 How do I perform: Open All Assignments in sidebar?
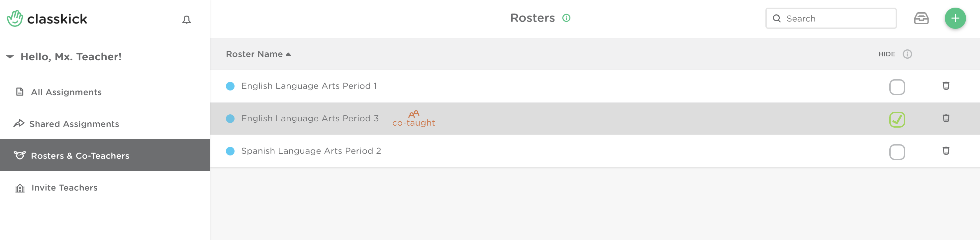pos(66,92)
